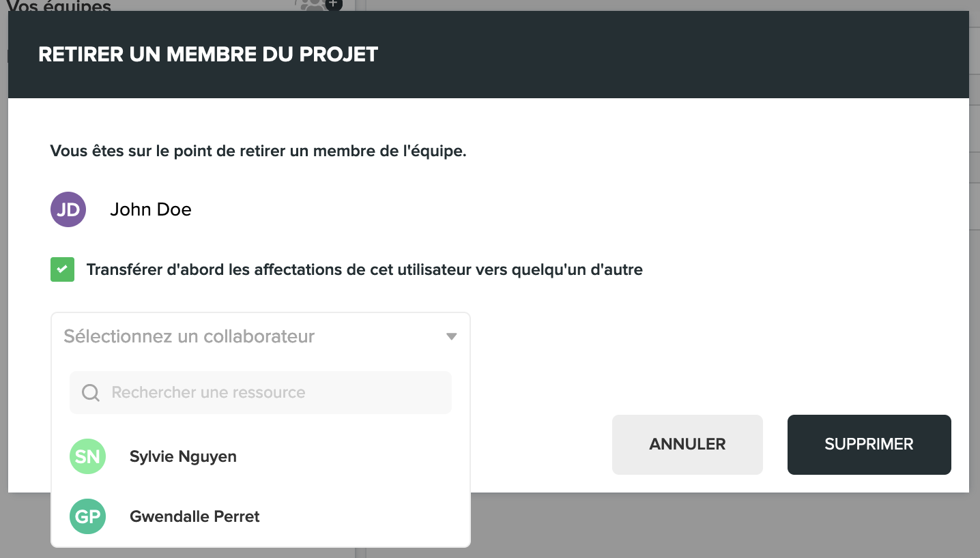Click the teal GP avatar
Viewport: 980px width, 558px height.
point(87,516)
